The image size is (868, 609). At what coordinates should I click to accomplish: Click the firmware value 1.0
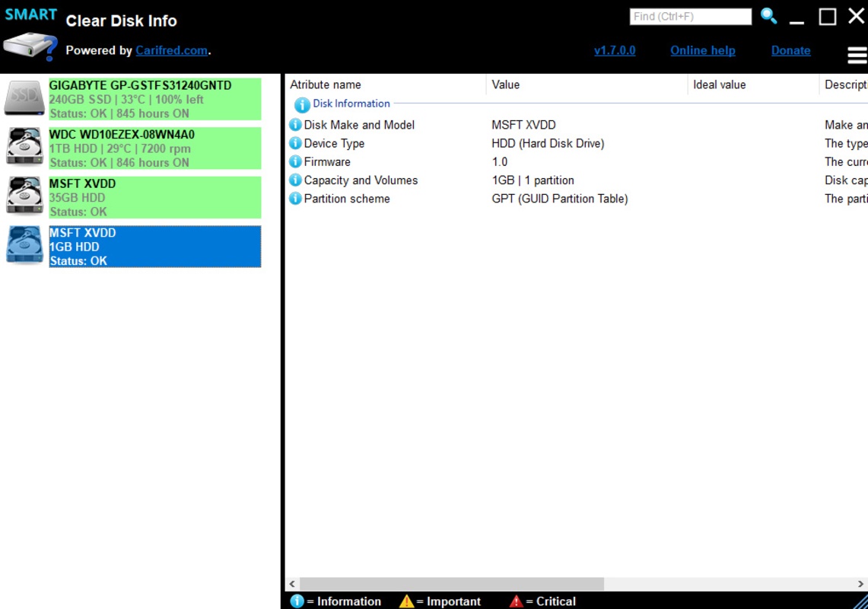pyautogui.click(x=499, y=162)
